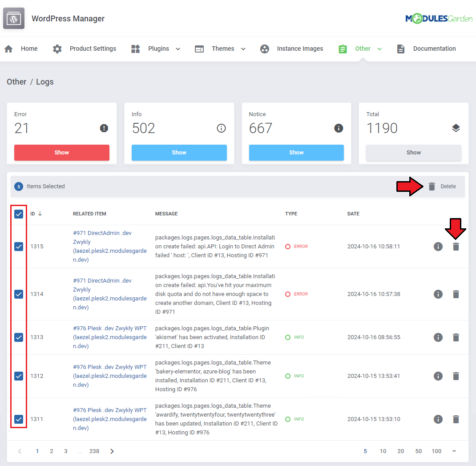This screenshot has height=466, width=476.
Task: Click the Total card layers icon
Action: pos(456,128)
